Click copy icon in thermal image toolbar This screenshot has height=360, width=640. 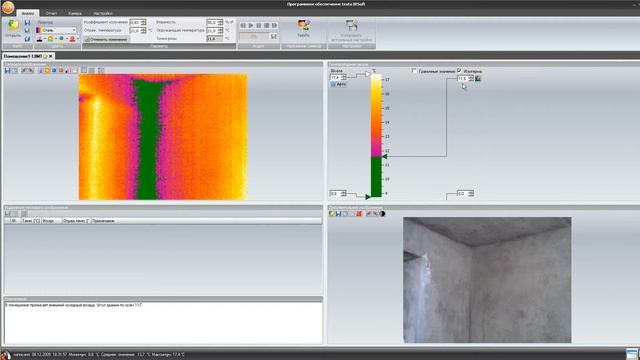[x=15, y=71]
